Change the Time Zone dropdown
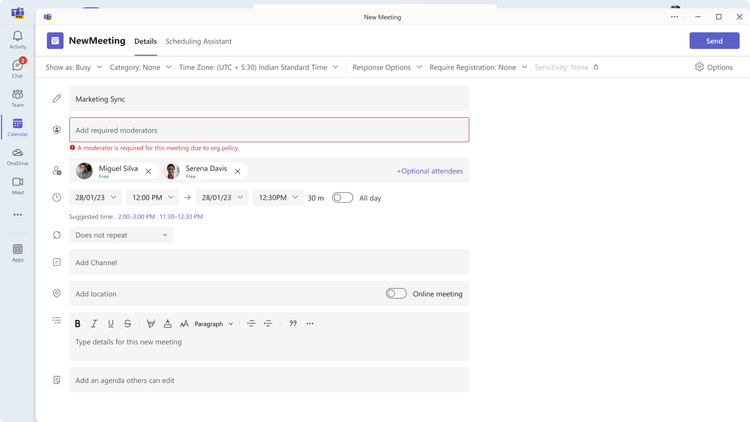Viewport: 750px width, 422px height. tap(258, 67)
